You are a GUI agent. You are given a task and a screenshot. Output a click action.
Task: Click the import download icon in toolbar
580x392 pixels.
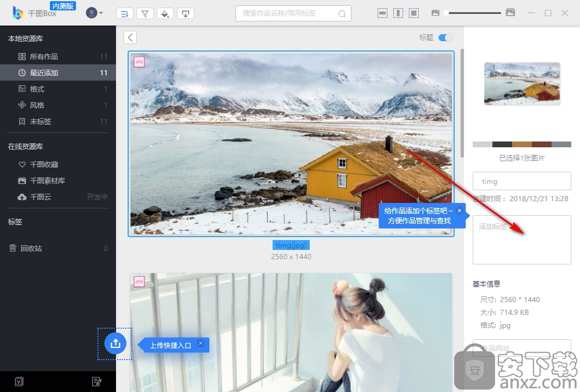[x=185, y=13]
